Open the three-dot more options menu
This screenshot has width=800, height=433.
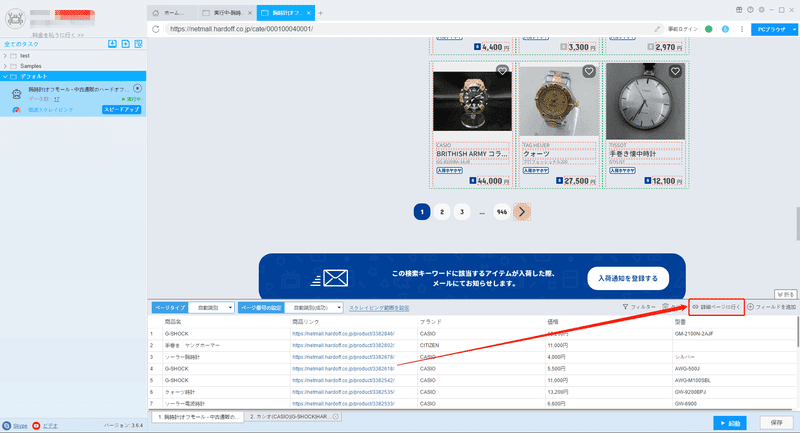(742, 29)
